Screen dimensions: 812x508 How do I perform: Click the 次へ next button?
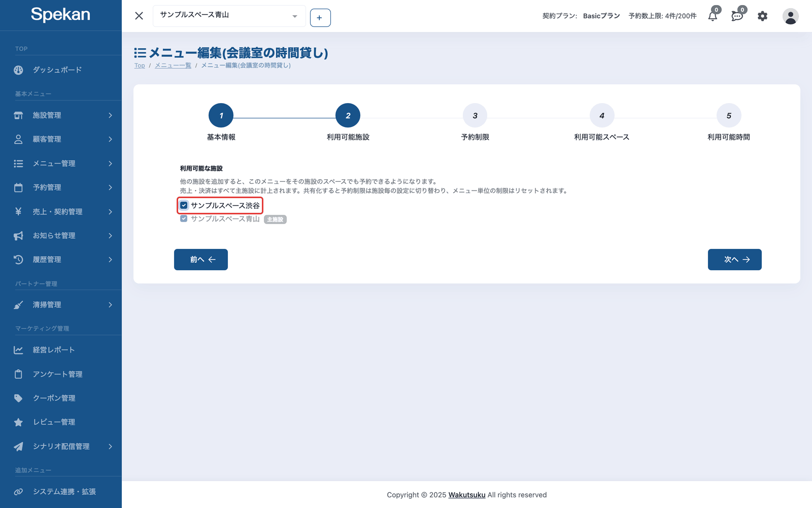[x=734, y=260]
